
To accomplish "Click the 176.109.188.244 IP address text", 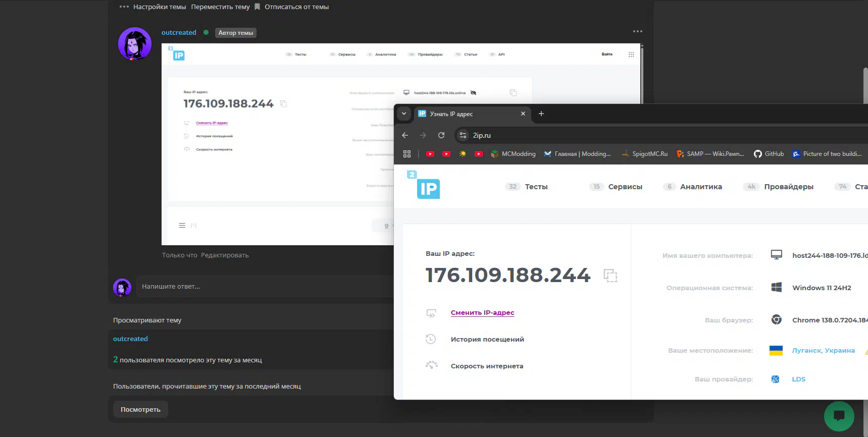I will pyautogui.click(x=508, y=276).
